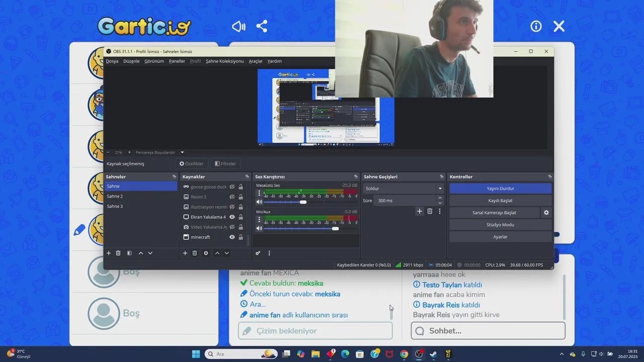Click the Garticio share icon

(262, 26)
